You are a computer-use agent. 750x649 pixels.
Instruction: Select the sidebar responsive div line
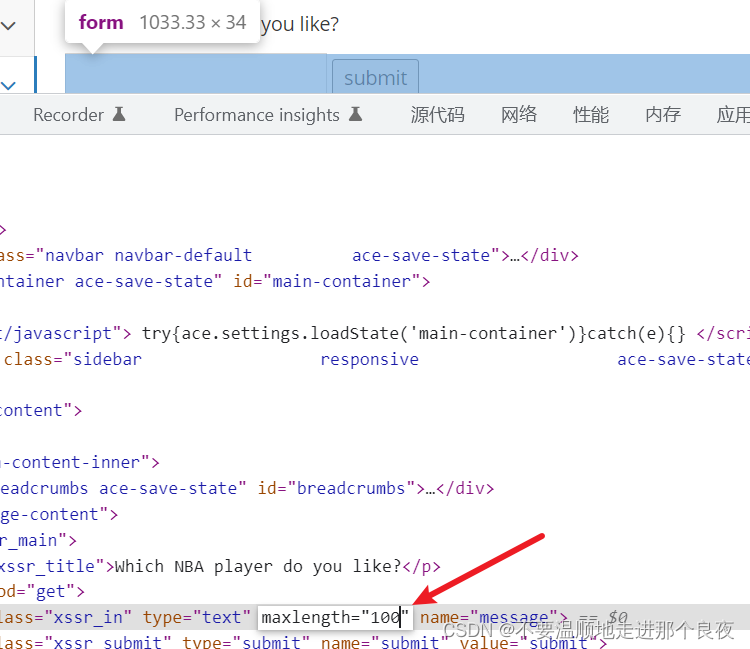coord(375,359)
